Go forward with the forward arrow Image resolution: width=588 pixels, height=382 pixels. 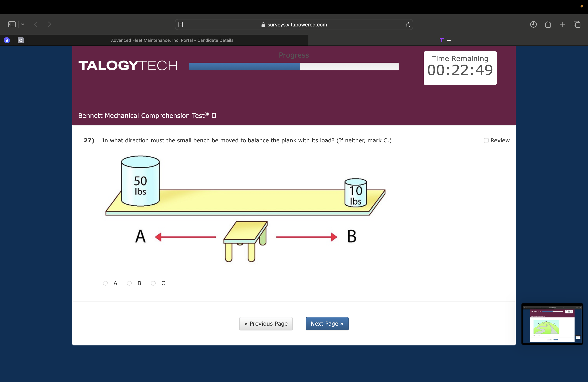tap(49, 24)
